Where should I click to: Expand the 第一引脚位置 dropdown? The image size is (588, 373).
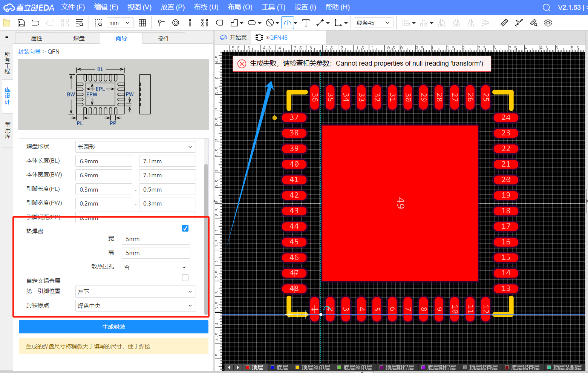(x=135, y=292)
